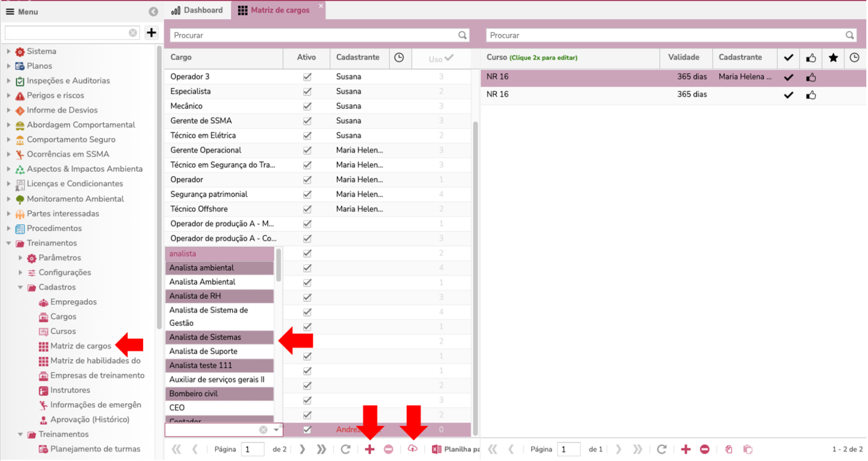Click the Planilha export button
The image size is (868, 461).
pos(455,449)
